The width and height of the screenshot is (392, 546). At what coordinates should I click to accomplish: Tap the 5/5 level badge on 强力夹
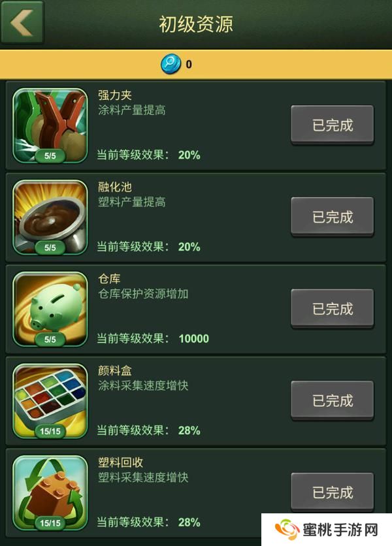50,155
